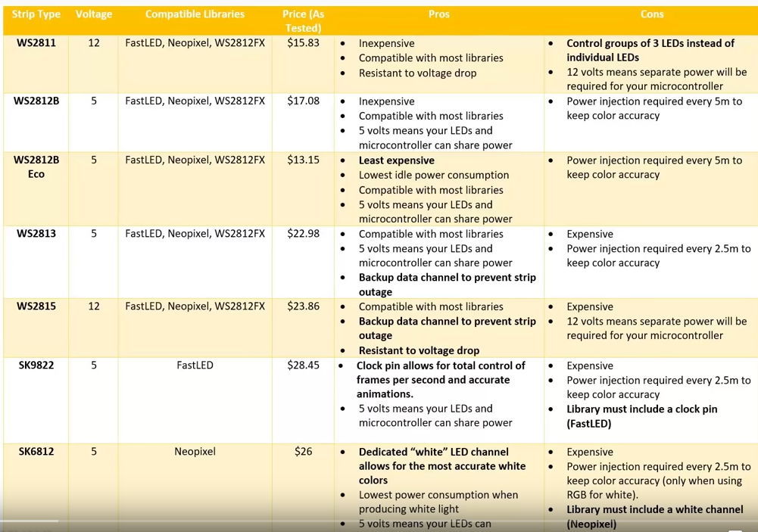Viewport: 758px width, 532px height.
Task: Click "Inexpensive" in the WS2811 pros
Action: pos(386,43)
